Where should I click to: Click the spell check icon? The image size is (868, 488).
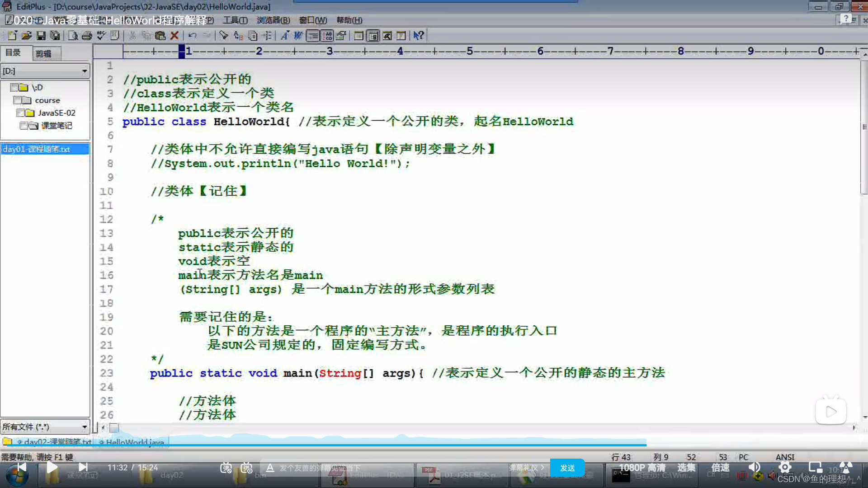pos(101,36)
